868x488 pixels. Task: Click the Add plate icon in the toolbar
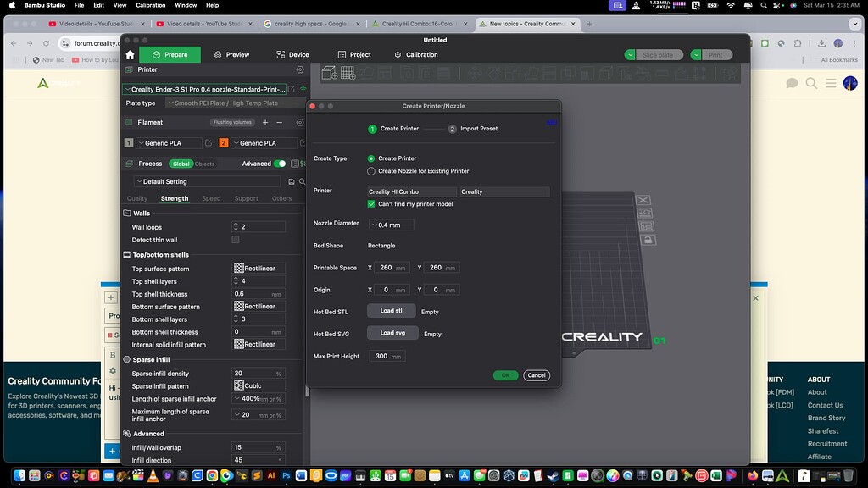(x=347, y=73)
